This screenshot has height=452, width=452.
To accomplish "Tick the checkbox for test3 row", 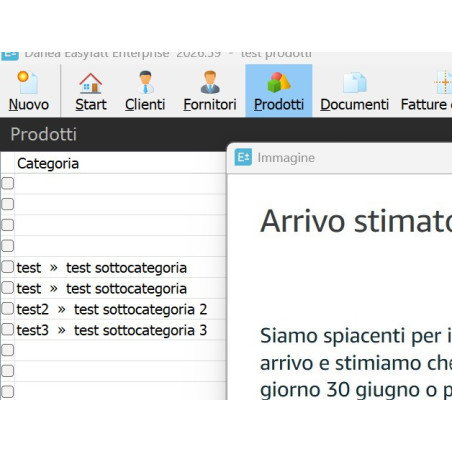I will [8, 329].
